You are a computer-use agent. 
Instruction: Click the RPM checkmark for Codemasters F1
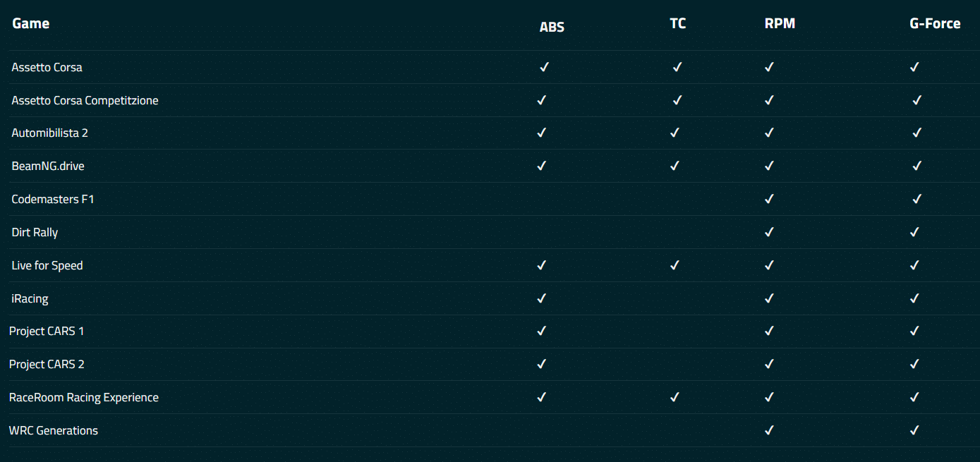769,199
